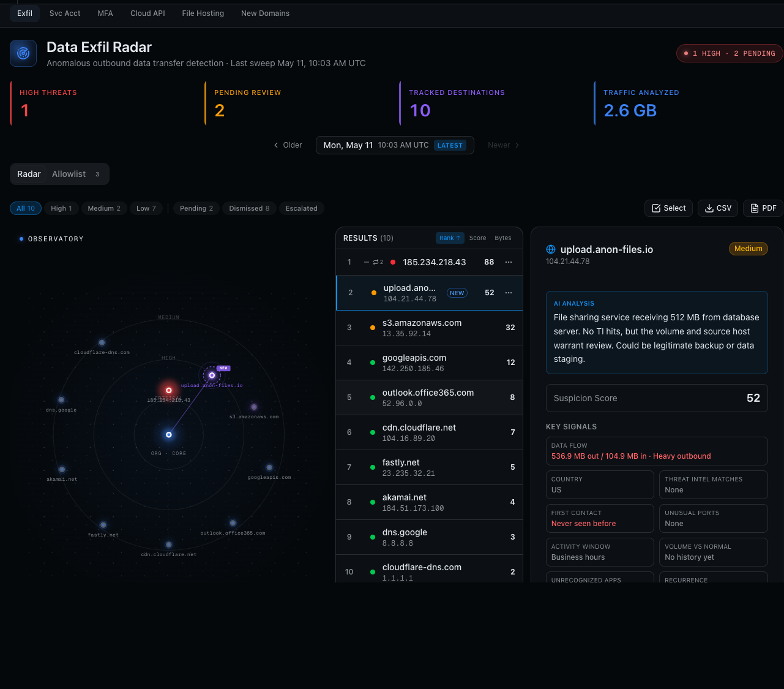Click the ORG CORE node on radar
784x689 pixels.
tap(169, 435)
